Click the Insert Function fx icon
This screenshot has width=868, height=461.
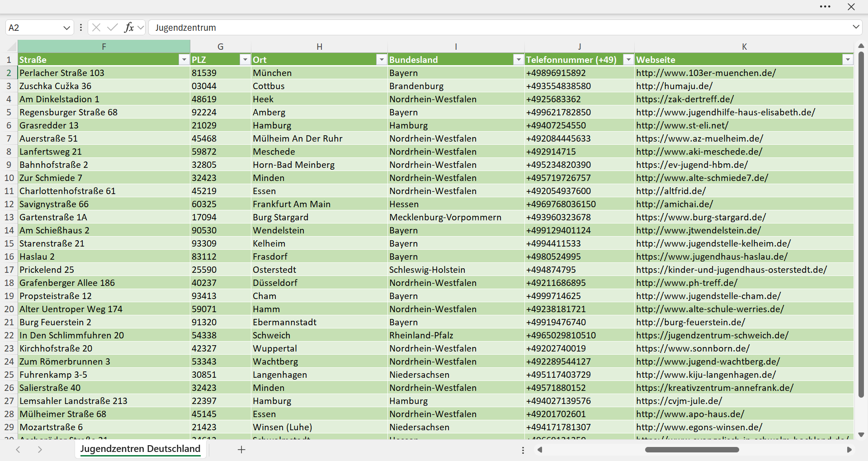pos(129,28)
